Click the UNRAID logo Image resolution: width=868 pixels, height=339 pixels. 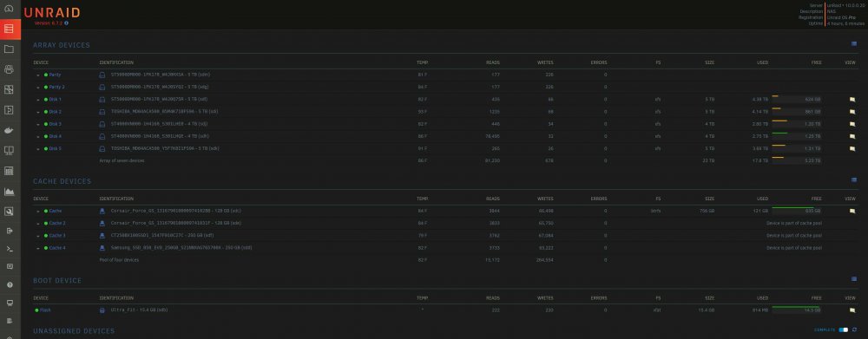(x=52, y=13)
